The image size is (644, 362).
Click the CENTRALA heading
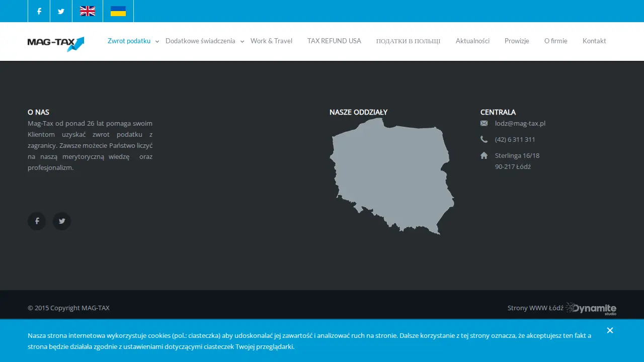click(x=498, y=112)
